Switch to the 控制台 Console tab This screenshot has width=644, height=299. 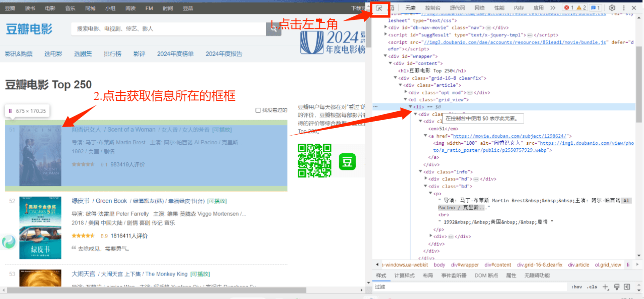[433, 8]
